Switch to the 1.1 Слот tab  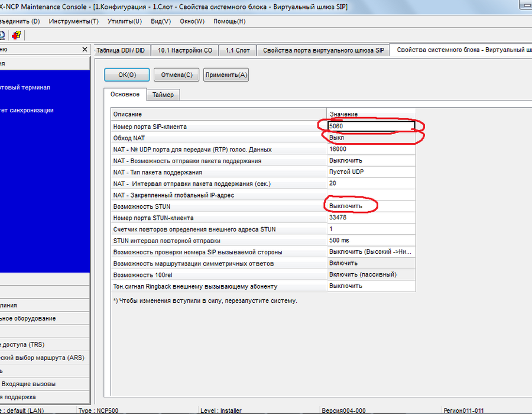[x=238, y=50]
